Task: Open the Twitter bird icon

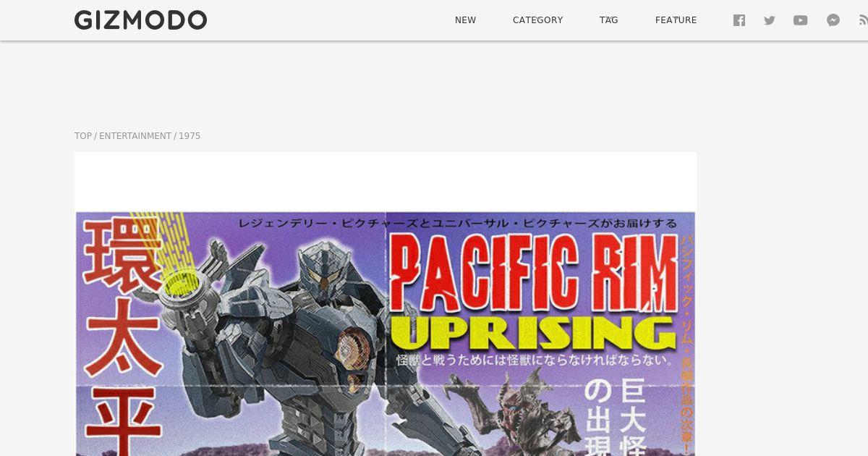Action: (x=770, y=20)
